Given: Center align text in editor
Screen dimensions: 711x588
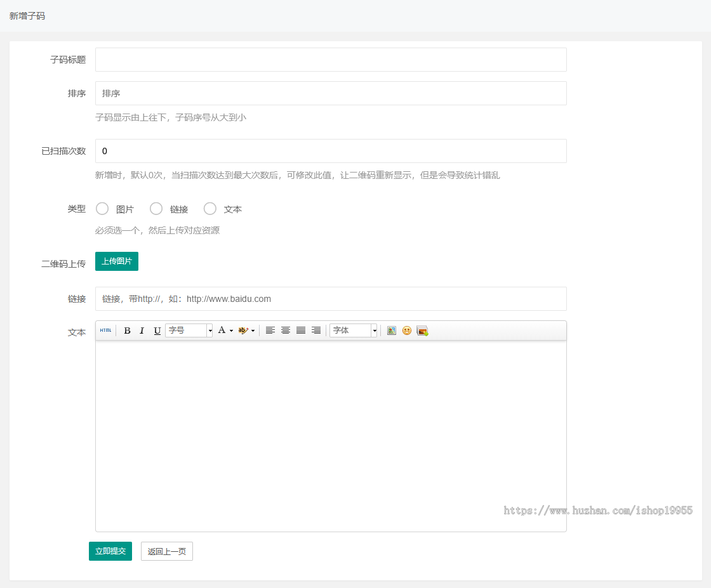Looking at the screenshot, I should pos(286,330).
